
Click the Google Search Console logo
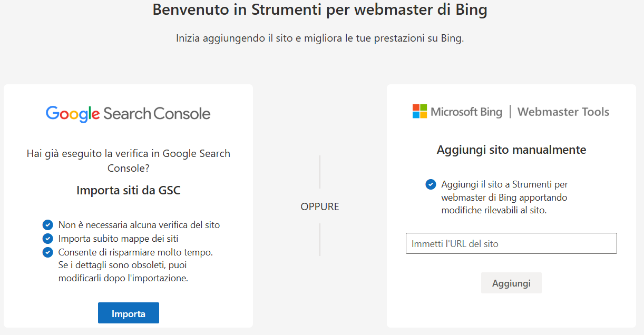point(128,114)
